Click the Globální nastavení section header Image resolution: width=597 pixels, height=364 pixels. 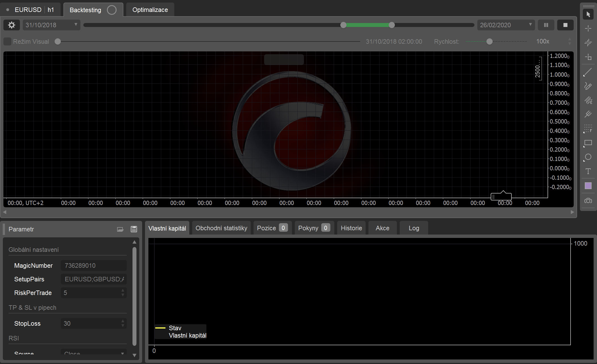pos(34,250)
